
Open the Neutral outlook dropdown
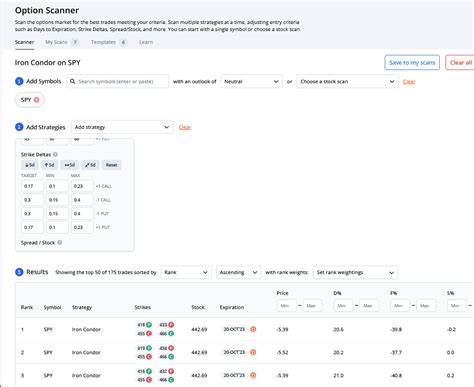(251, 81)
